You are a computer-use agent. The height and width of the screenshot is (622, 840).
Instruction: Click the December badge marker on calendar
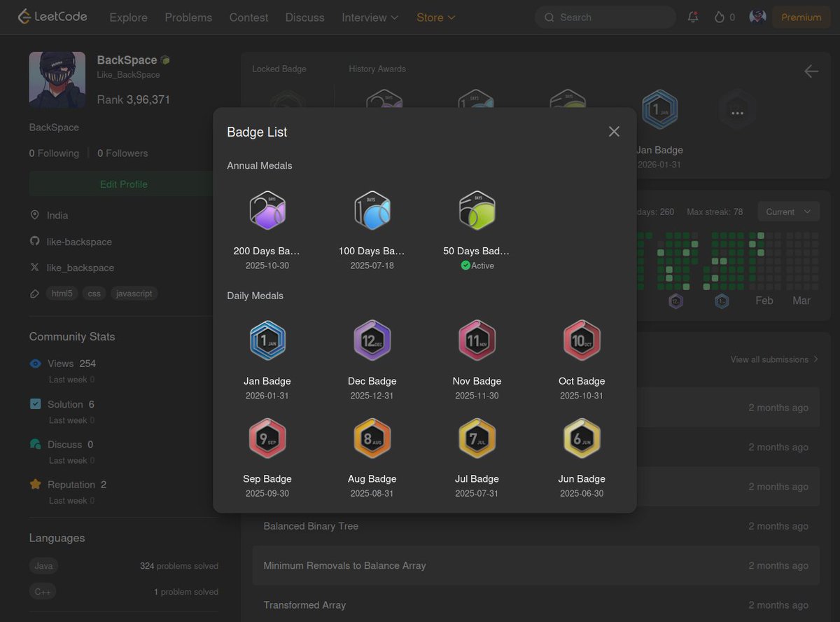click(675, 301)
